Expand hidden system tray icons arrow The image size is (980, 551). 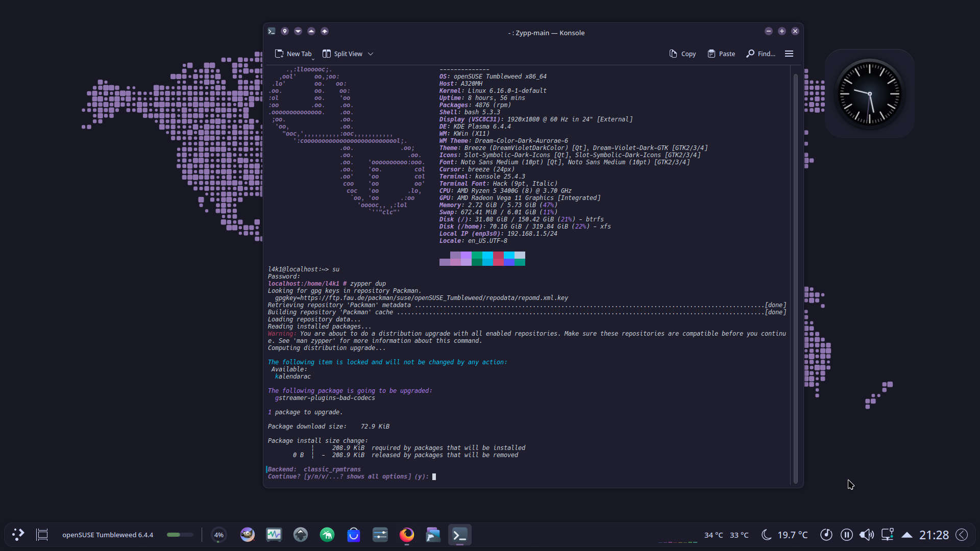pyautogui.click(x=907, y=535)
